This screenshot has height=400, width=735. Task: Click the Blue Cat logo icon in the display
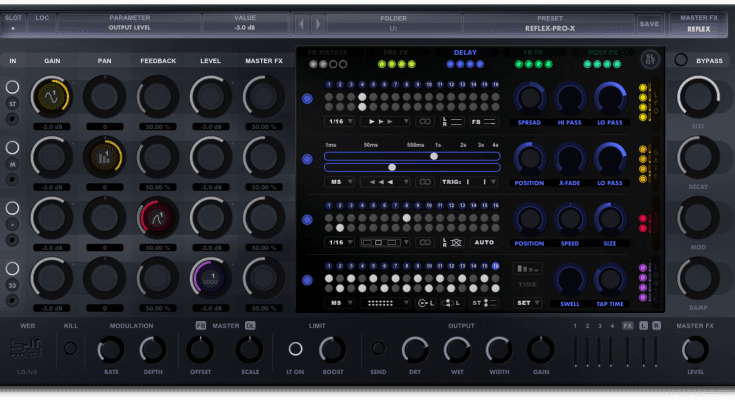(x=649, y=58)
